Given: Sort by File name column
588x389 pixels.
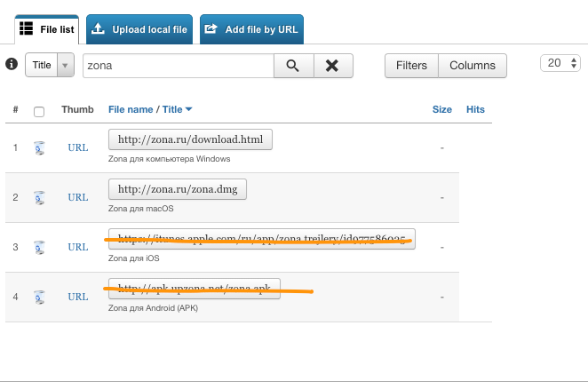Looking at the screenshot, I should (x=131, y=109).
